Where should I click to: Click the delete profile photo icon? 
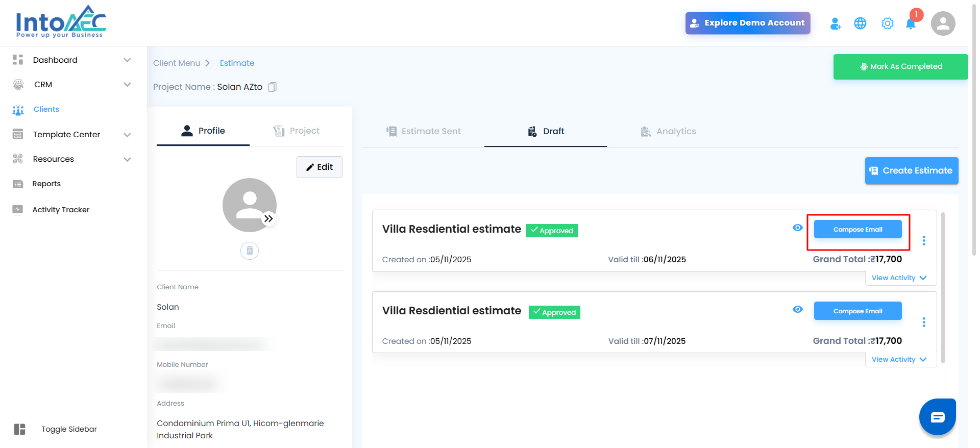click(x=250, y=251)
